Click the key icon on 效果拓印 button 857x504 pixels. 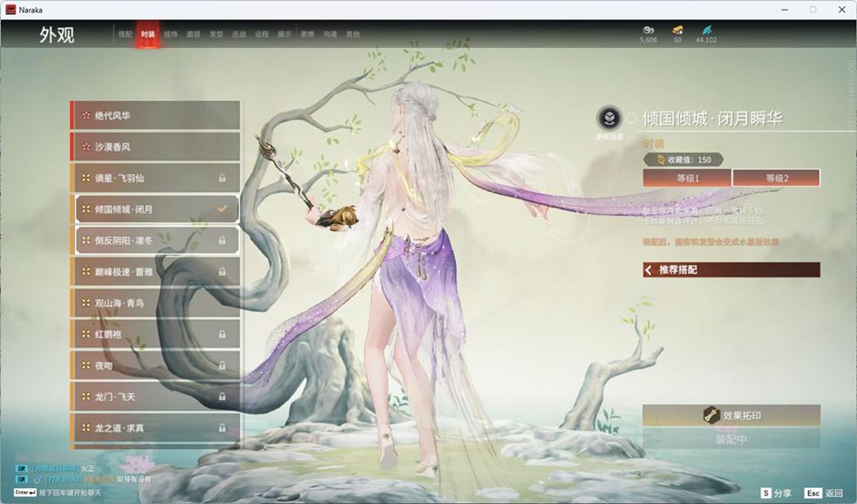(711, 416)
